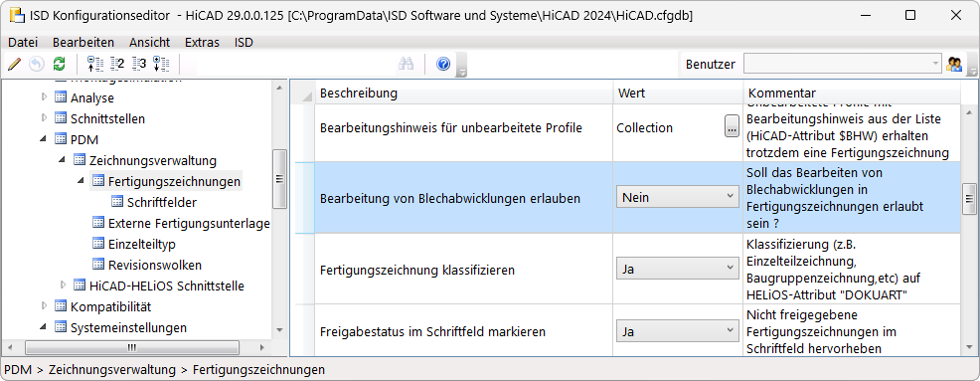Screen dimensions: 980x381
Task: Open the ISD menu
Action: point(244,43)
